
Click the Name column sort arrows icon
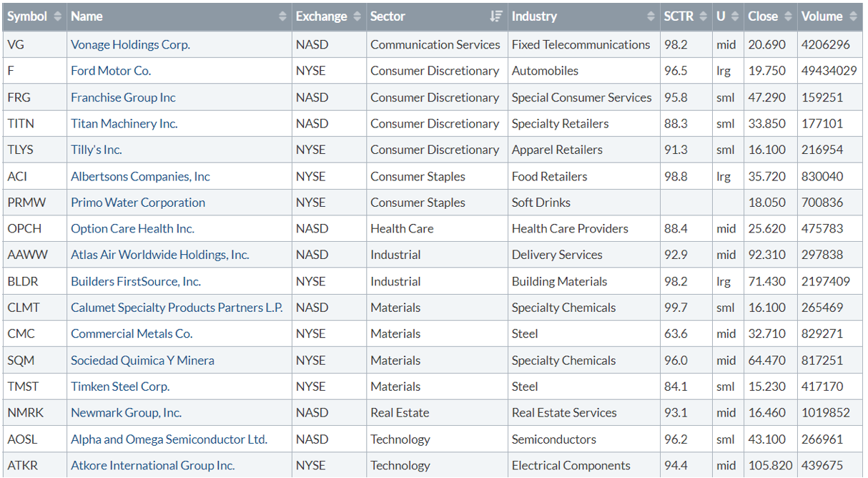click(282, 16)
